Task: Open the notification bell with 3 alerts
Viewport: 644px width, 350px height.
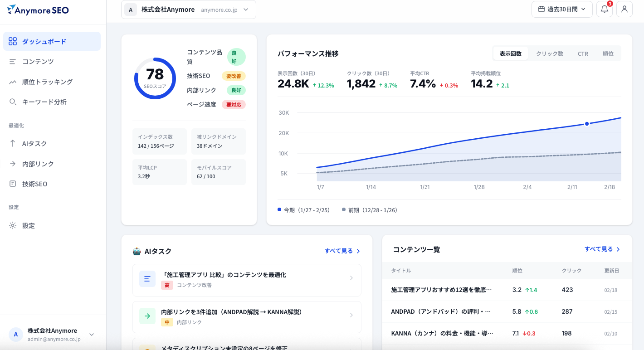Action: (604, 9)
